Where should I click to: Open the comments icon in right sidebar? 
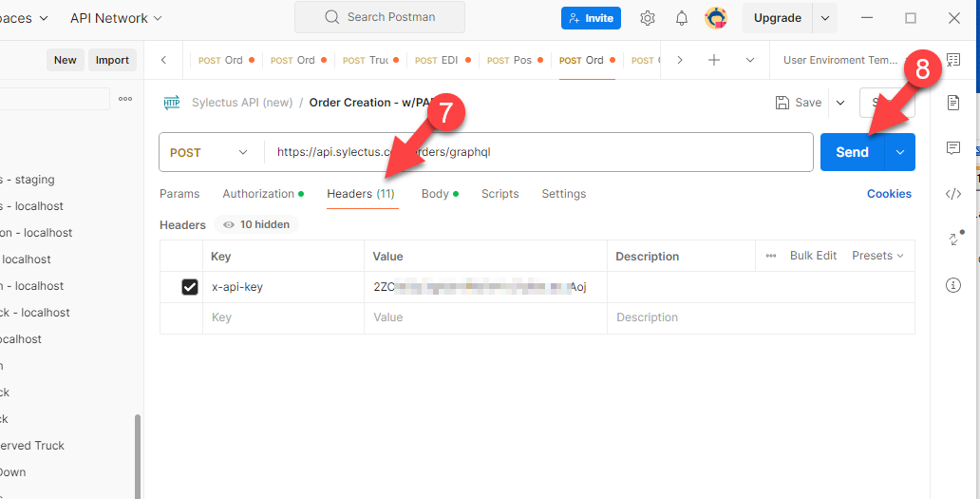pos(953,148)
